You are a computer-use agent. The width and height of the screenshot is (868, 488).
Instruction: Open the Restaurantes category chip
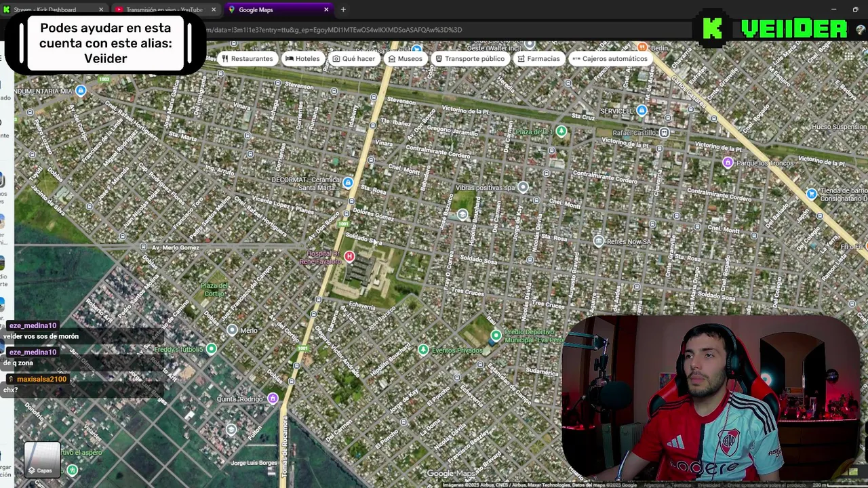tap(247, 59)
